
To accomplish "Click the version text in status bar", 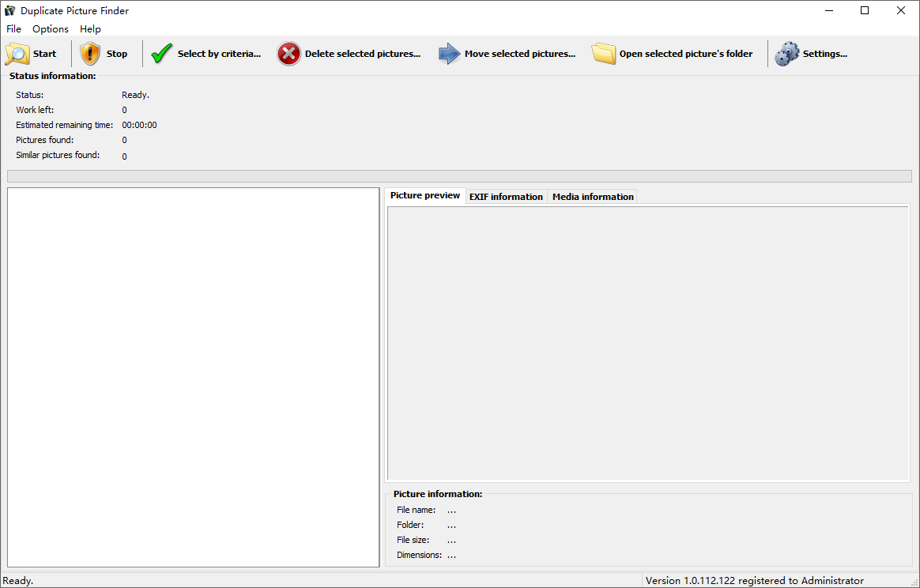I will (x=755, y=580).
